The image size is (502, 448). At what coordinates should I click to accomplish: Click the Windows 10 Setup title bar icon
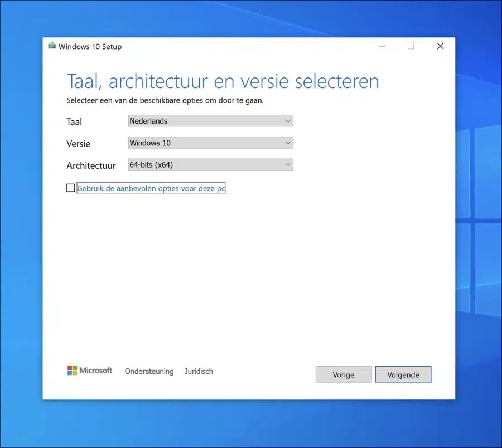point(52,46)
